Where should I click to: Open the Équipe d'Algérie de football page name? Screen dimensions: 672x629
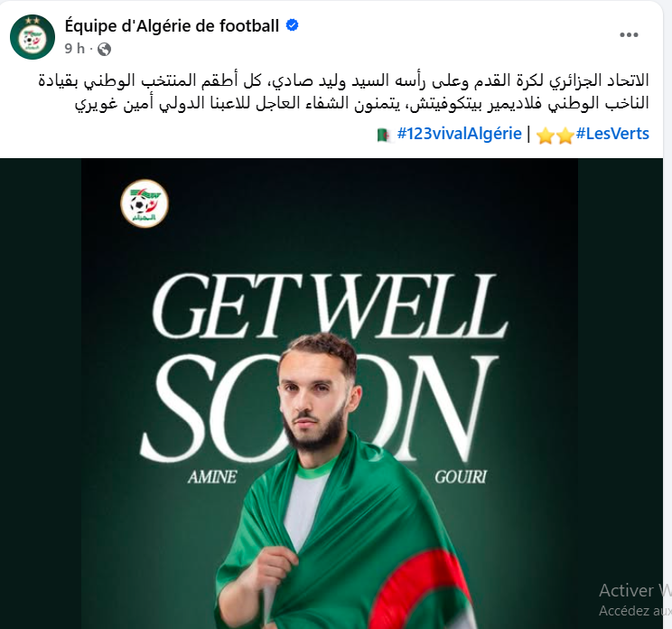[172, 26]
